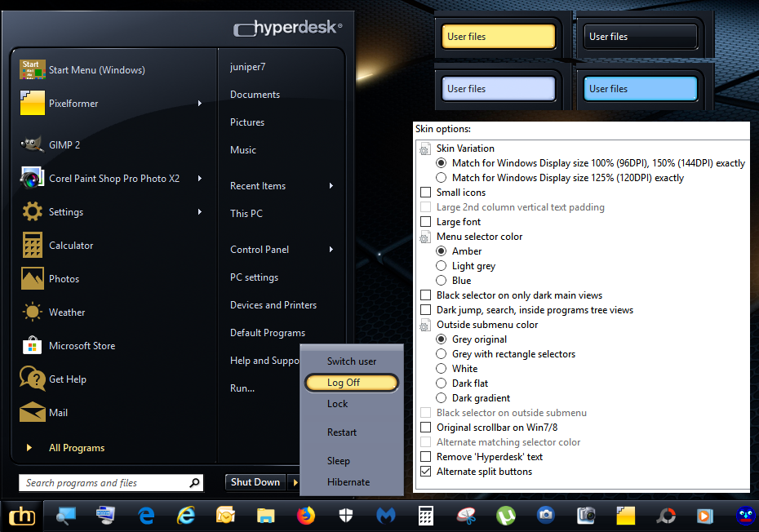Screen dimensions: 759x532
Task: Open Microsoft Store
Action: coord(82,346)
